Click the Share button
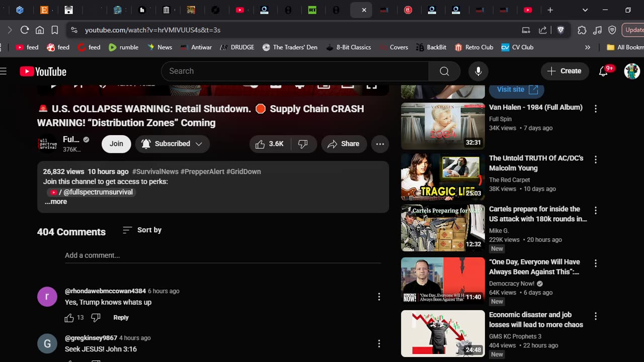The image size is (644, 362). (344, 144)
